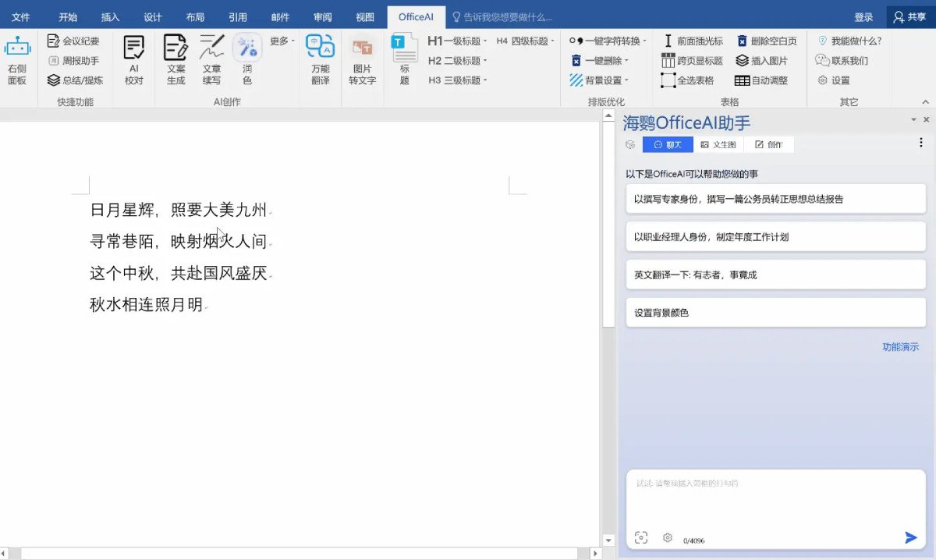Open the 会议纪要 meeting minutes helper
Viewport: 936px width, 560px height.
tap(74, 41)
